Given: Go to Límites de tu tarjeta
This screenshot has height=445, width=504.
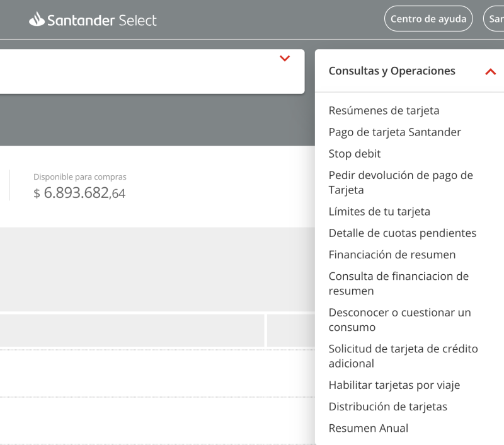Looking at the screenshot, I should [x=379, y=211].
